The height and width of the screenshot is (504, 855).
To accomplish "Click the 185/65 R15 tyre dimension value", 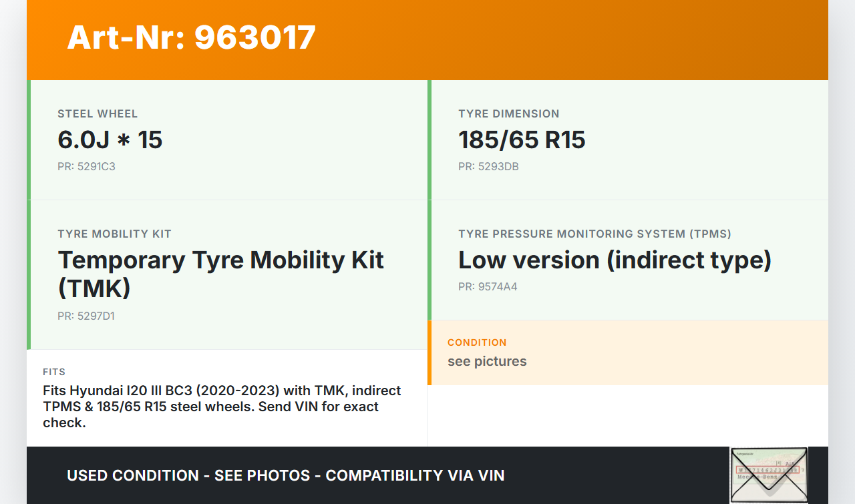I will point(522,140).
